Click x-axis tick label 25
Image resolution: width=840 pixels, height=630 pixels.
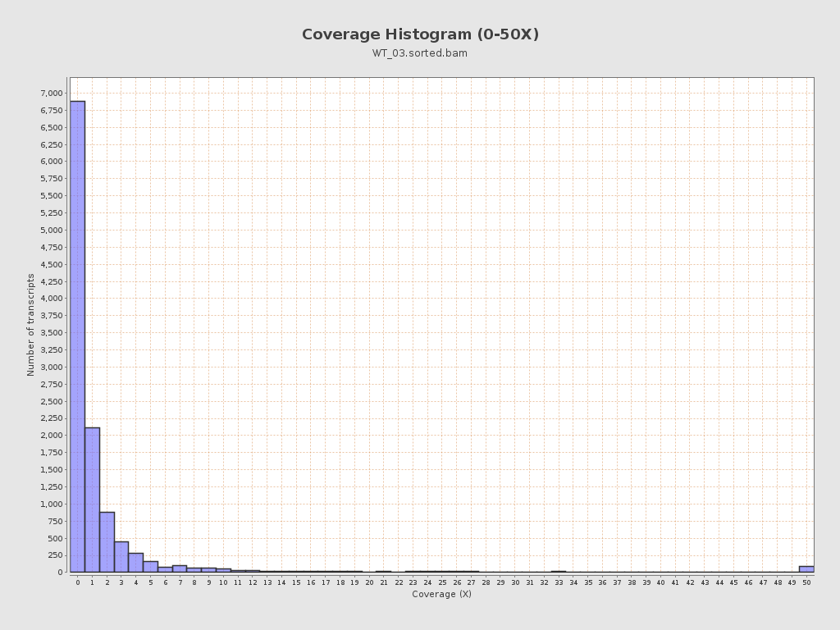coord(442,582)
